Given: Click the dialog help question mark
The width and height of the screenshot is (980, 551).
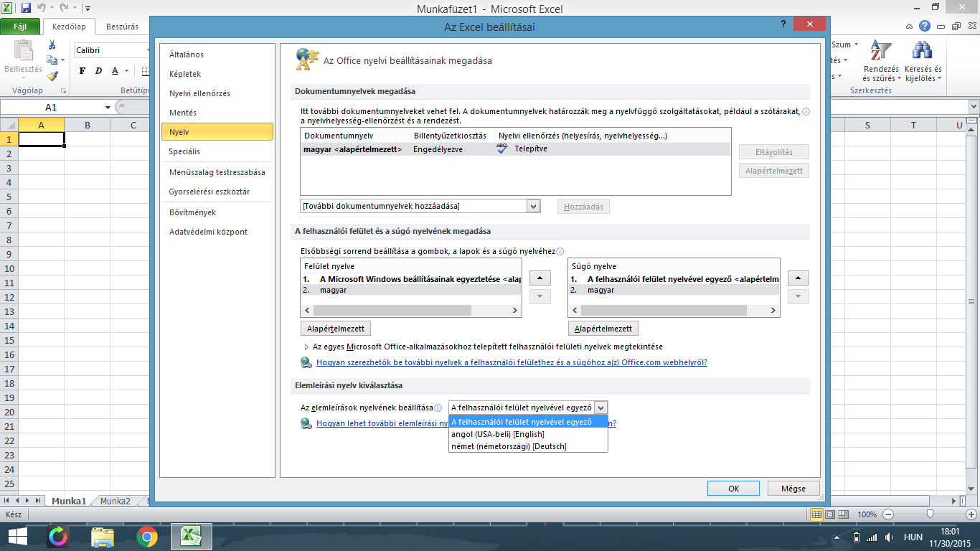Looking at the screenshot, I should [783, 24].
